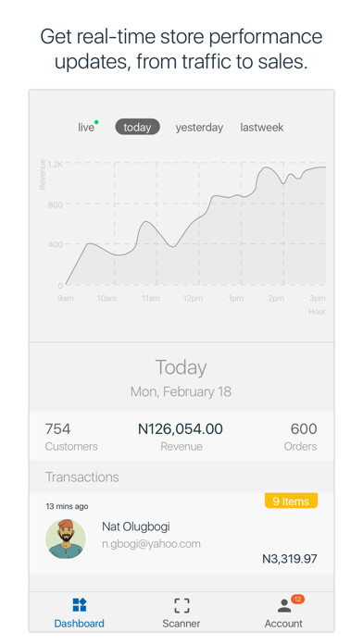Tap the revenue chart's 2pm peak
Image resolution: width=363 pixels, height=644 pixels.
coord(266,167)
